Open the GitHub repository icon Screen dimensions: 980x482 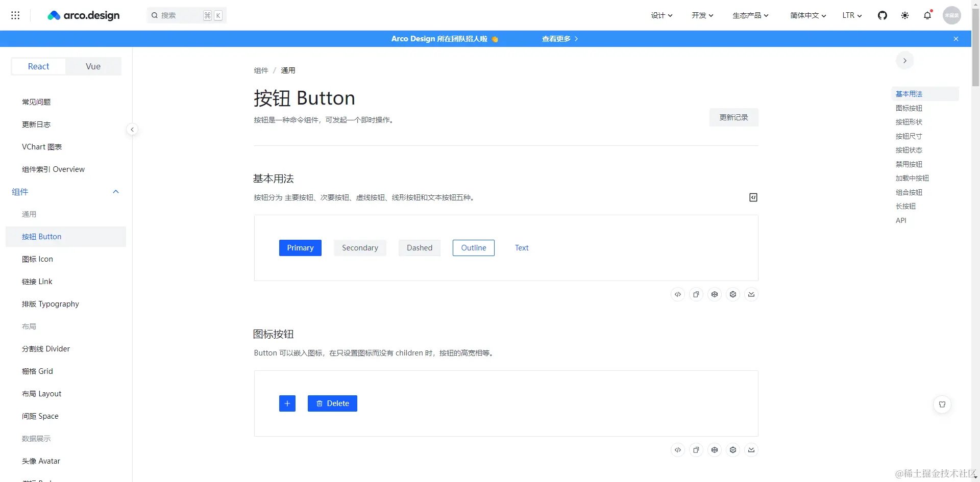point(883,15)
